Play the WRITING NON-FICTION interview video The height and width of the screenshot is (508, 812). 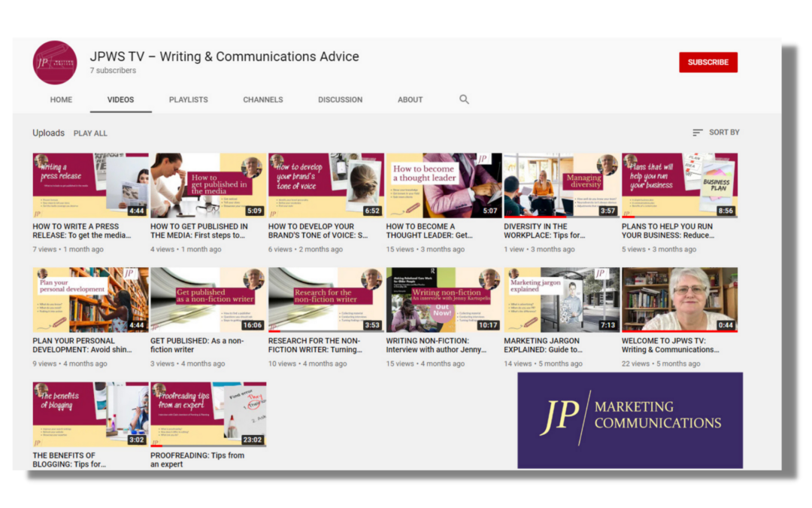pyautogui.click(x=444, y=299)
